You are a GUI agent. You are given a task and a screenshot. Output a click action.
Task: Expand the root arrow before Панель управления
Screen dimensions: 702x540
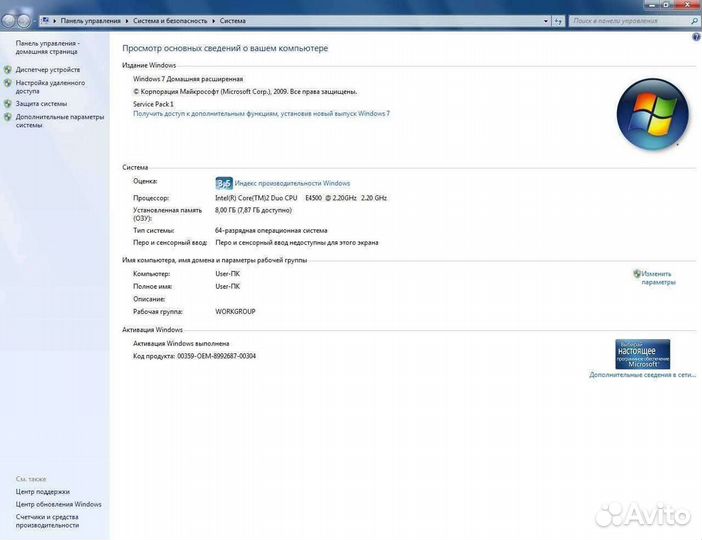click(55, 21)
